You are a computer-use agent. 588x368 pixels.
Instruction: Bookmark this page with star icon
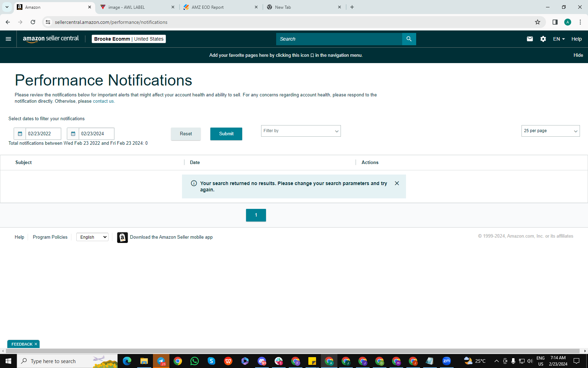pyautogui.click(x=538, y=22)
